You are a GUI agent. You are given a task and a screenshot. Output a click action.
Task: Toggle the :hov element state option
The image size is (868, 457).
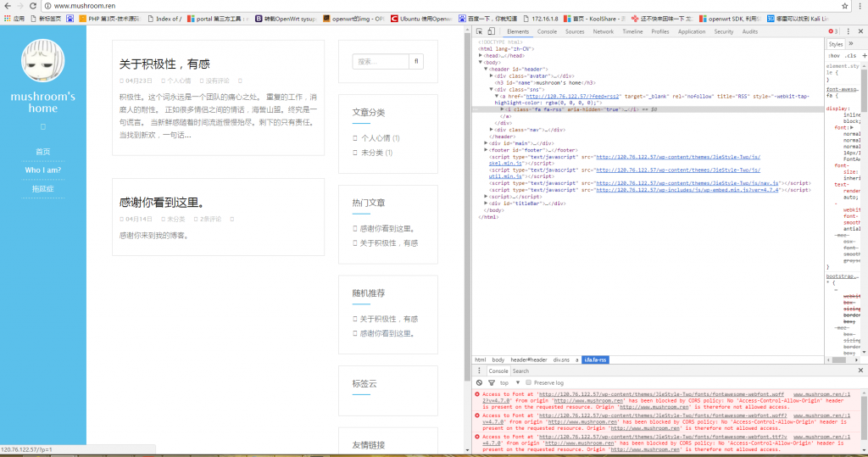coord(833,55)
